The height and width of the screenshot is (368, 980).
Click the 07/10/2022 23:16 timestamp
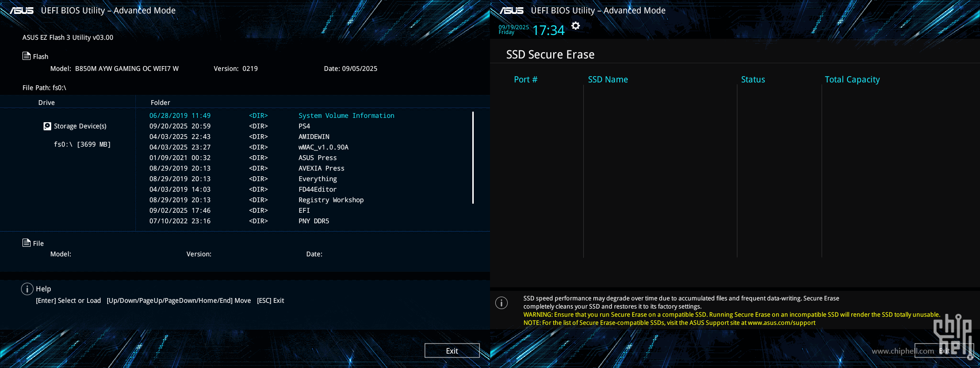coord(180,221)
